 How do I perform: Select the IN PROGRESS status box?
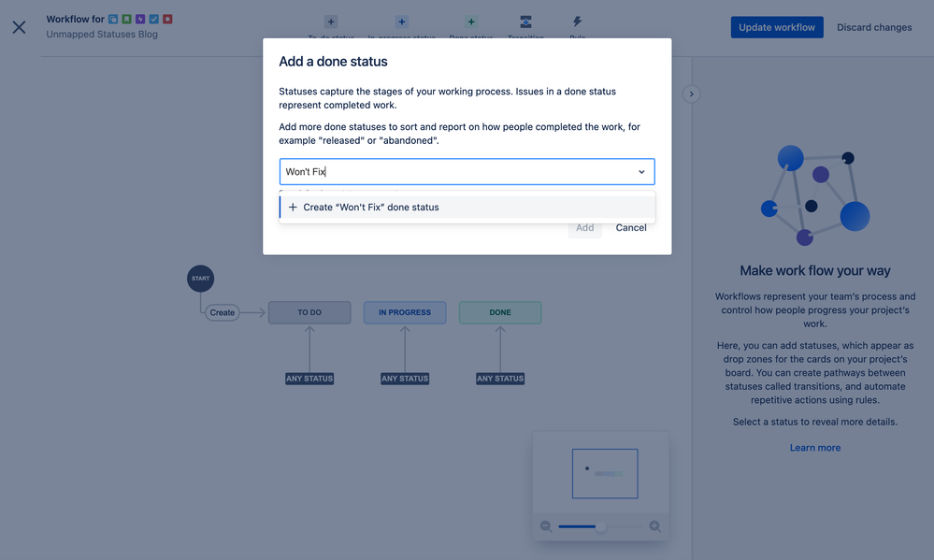(405, 313)
